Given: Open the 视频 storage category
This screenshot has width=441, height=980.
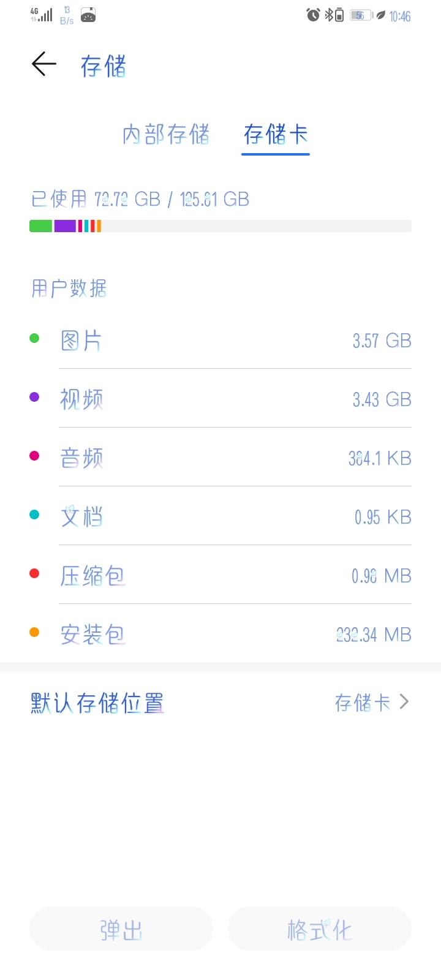Looking at the screenshot, I should pos(221,399).
